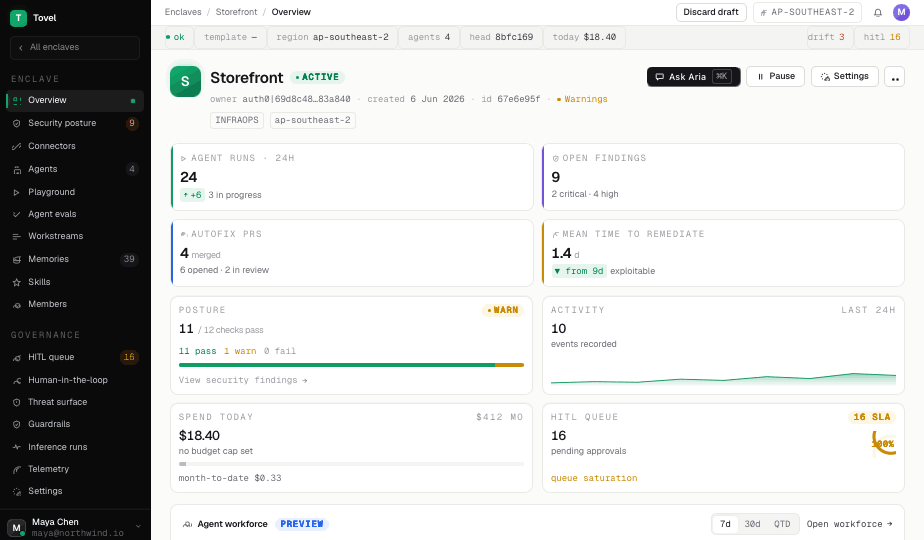Click the Telemetry sidebar icon

(x=16, y=470)
